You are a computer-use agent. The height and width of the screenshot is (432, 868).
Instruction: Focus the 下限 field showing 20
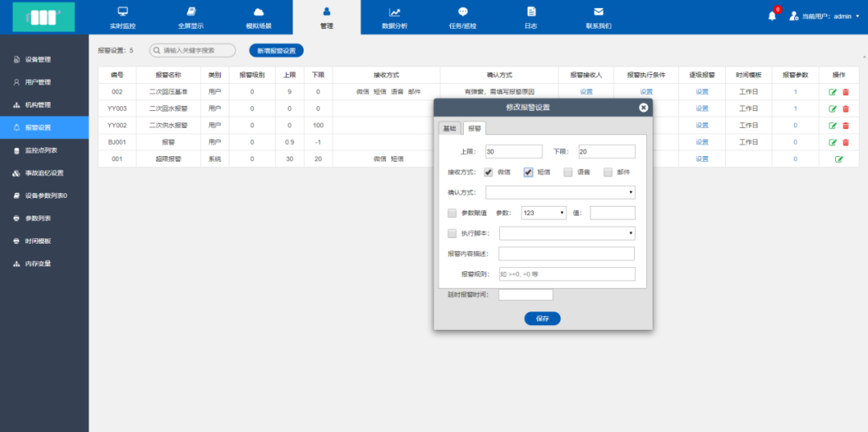(x=607, y=152)
